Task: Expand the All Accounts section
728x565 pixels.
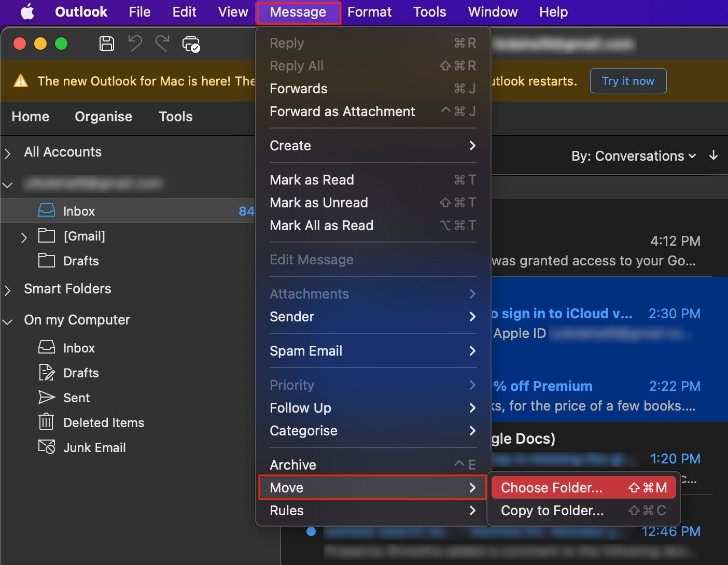Action: (8, 153)
